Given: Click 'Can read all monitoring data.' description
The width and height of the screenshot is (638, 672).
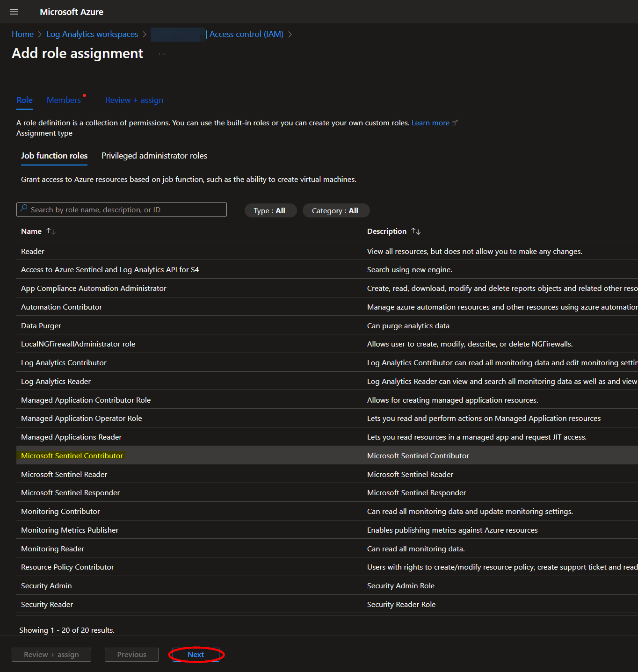Looking at the screenshot, I should (416, 549).
